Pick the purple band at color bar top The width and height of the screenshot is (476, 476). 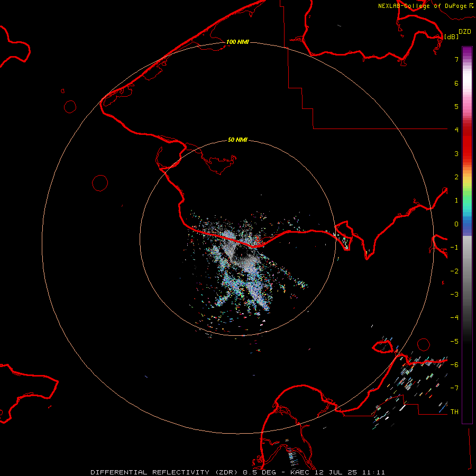467,52
